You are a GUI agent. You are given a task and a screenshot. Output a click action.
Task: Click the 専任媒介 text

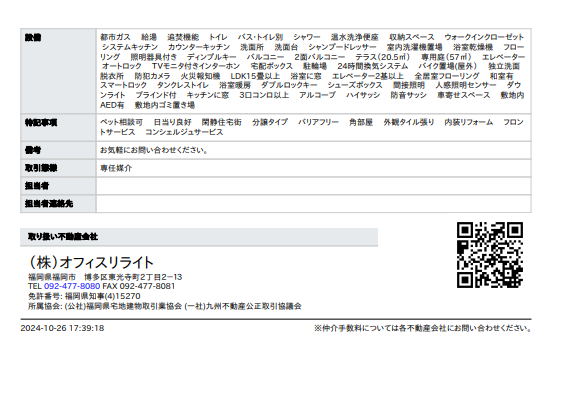point(116,168)
